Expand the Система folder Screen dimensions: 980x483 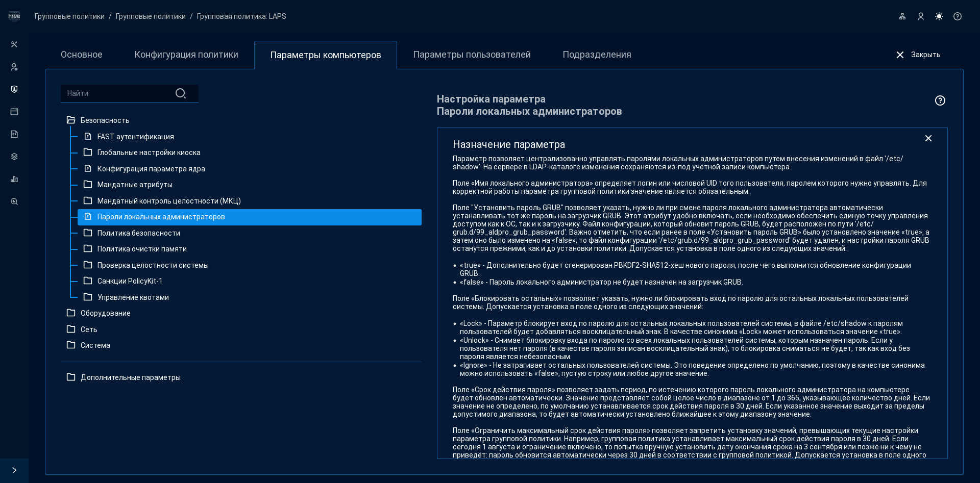71,345
